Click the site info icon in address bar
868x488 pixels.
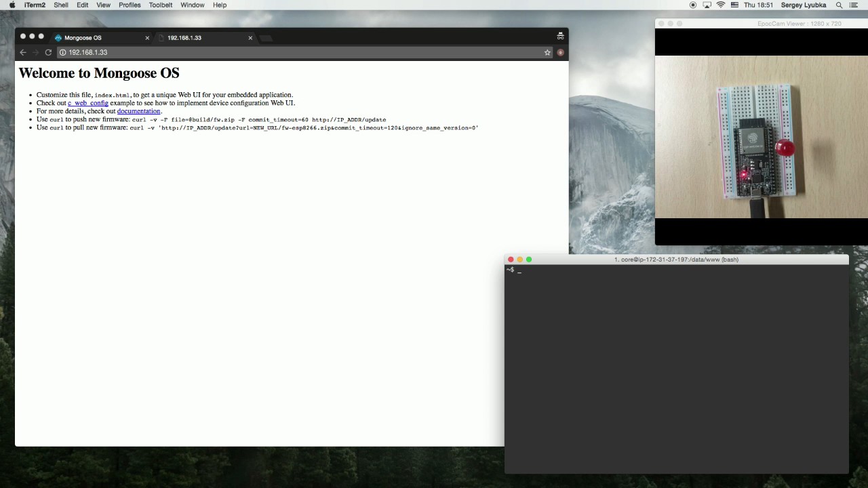coord(62,52)
